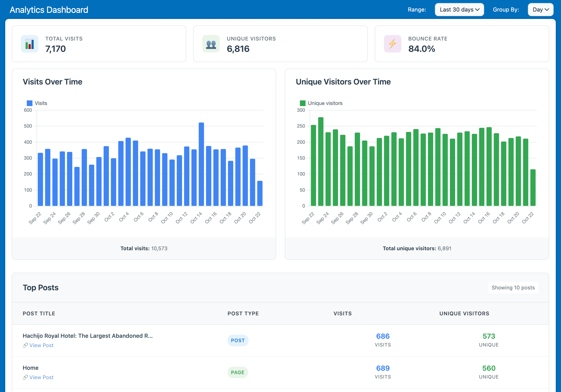The width and height of the screenshot is (561, 392).
Task: Click the Showing 10 posts label
Action: [513, 287]
